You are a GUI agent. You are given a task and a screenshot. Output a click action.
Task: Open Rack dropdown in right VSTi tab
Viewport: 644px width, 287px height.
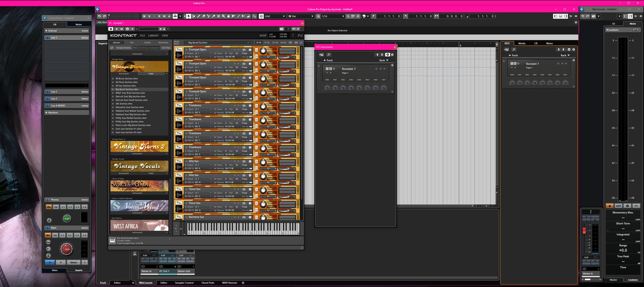565,55
